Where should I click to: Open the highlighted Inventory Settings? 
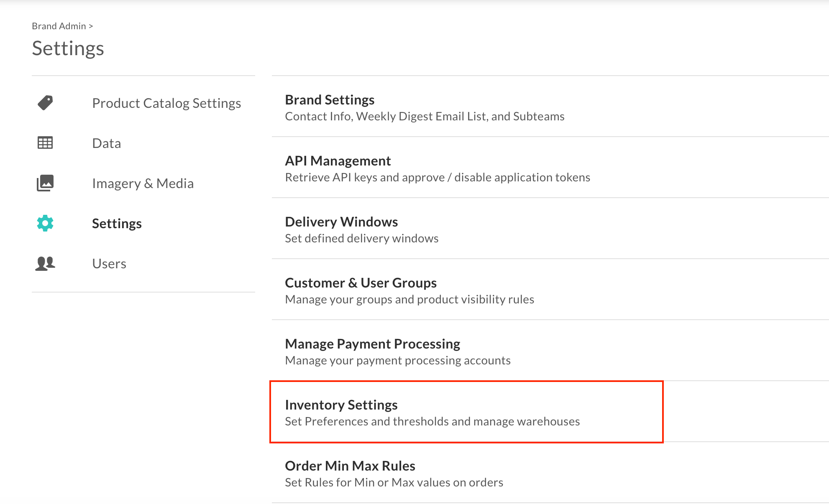pyautogui.click(x=341, y=405)
